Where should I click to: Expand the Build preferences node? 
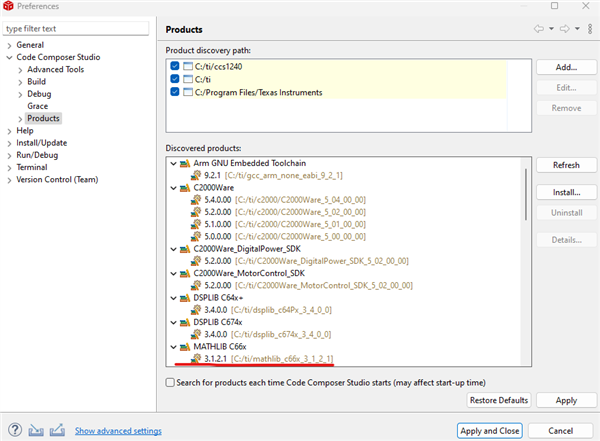(x=20, y=82)
